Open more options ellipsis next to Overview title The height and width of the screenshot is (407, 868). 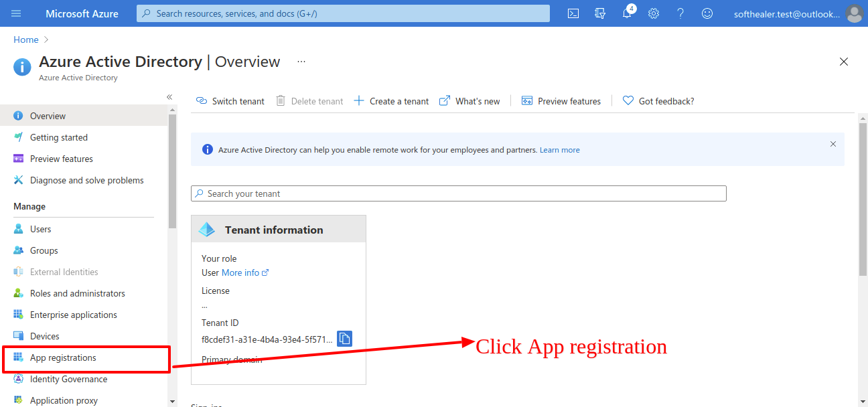point(301,62)
